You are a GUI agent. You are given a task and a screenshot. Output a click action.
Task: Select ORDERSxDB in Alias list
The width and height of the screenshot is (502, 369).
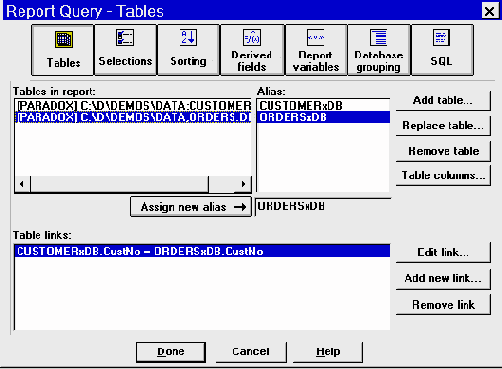323,117
